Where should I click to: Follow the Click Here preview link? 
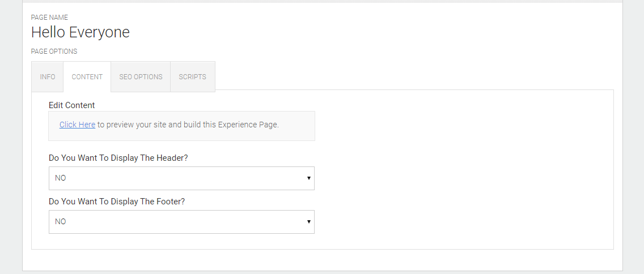click(x=77, y=125)
